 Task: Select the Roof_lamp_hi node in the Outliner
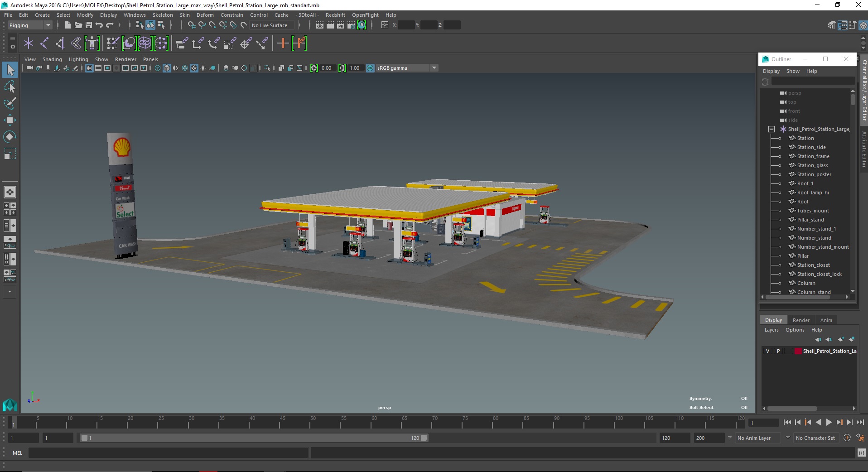coord(813,193)
